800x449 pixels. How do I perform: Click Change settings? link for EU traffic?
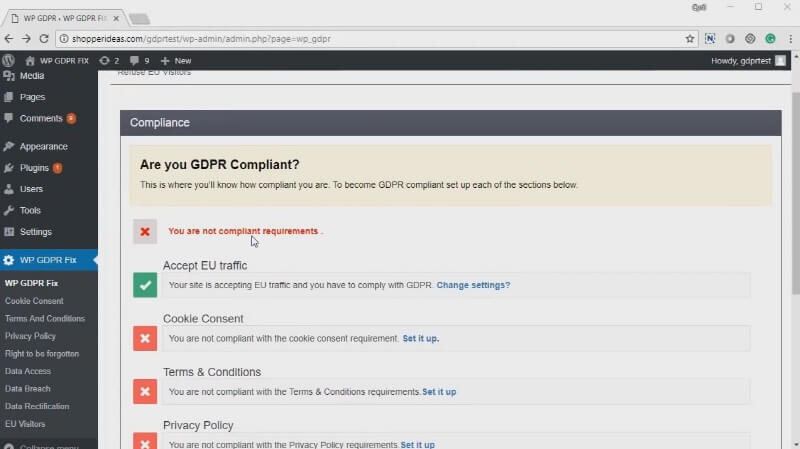pyautogui.click(x=473, y=285)
